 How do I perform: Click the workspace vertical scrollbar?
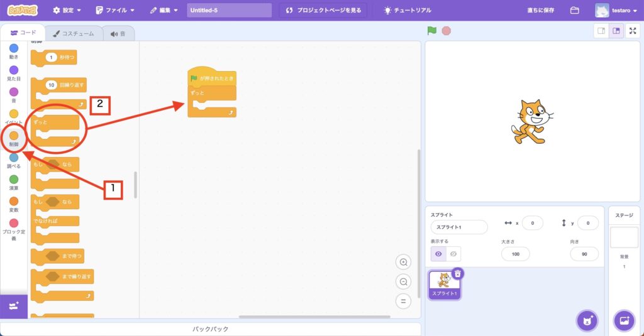(x=418, y=224)
